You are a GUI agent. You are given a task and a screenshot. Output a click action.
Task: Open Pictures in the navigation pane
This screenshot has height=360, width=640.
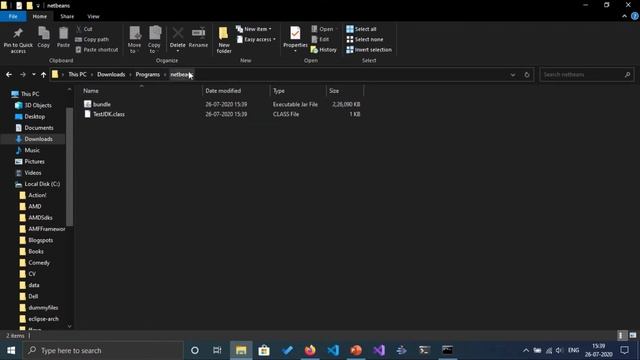click(x=34, y=162)
